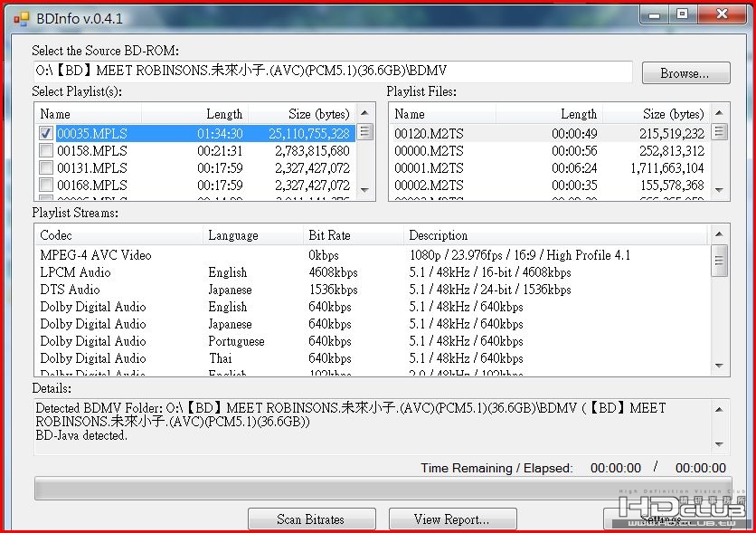Screen dimensions: 756x533
Task: Select the 00168.MPLS playlist row
Action: tap(195, 185)
